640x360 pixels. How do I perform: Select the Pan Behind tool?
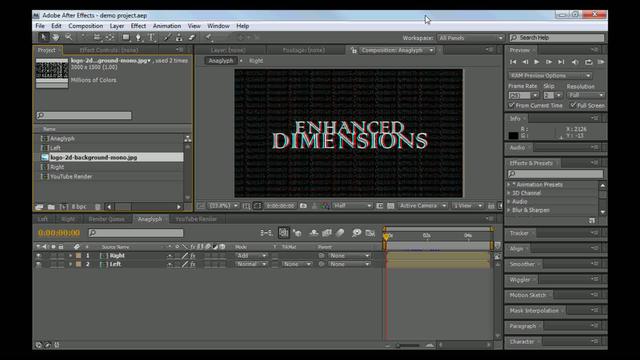pos(110,38)
